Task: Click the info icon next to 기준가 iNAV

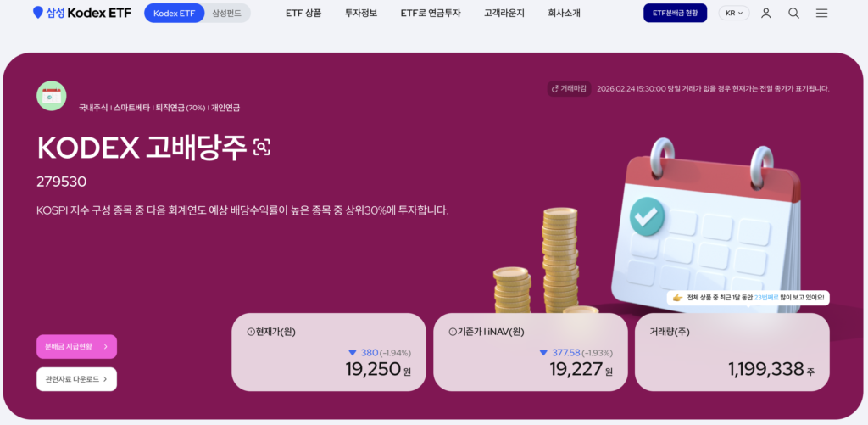Action: tap(453, 332)
